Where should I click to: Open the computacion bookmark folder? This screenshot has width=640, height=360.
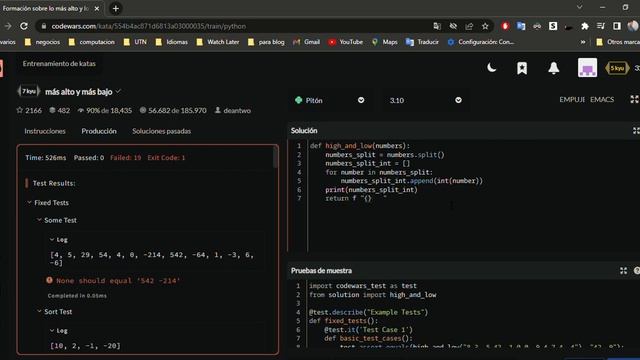point(92,42)
